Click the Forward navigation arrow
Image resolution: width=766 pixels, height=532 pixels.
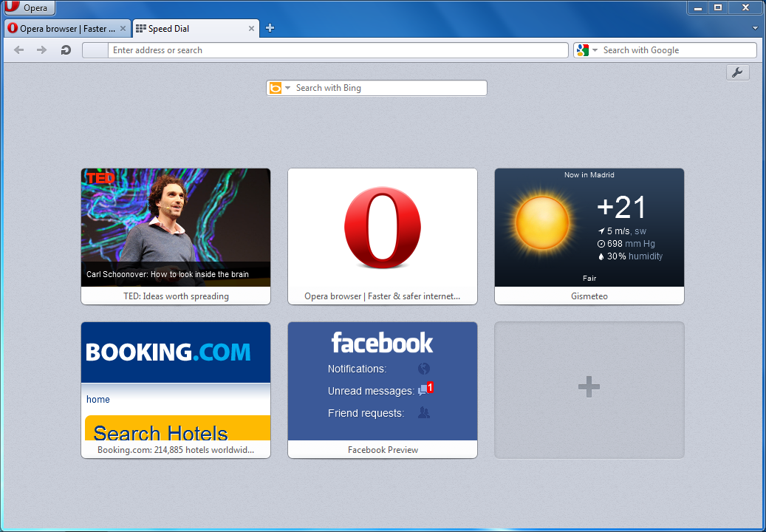tap(42, 50)
